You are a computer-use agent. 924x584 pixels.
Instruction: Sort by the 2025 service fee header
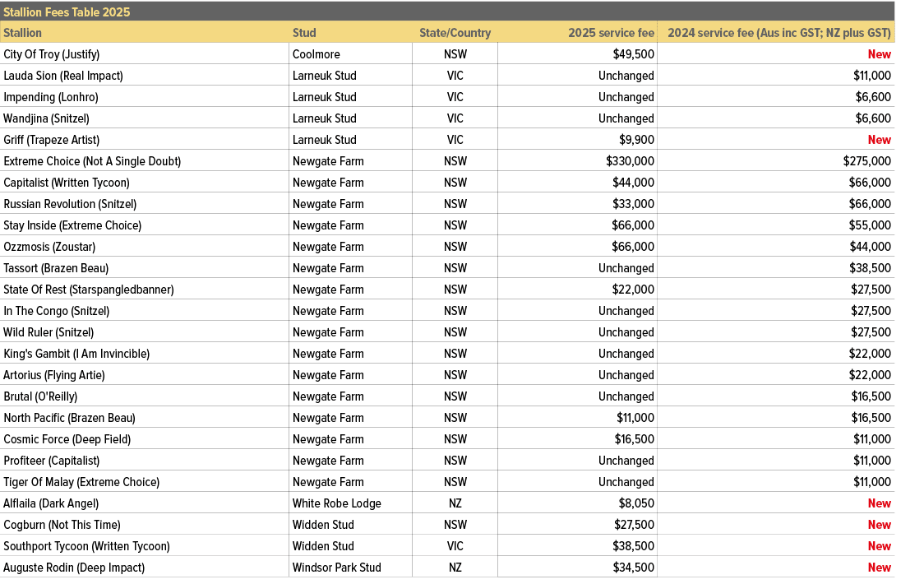tap(611, 33)
